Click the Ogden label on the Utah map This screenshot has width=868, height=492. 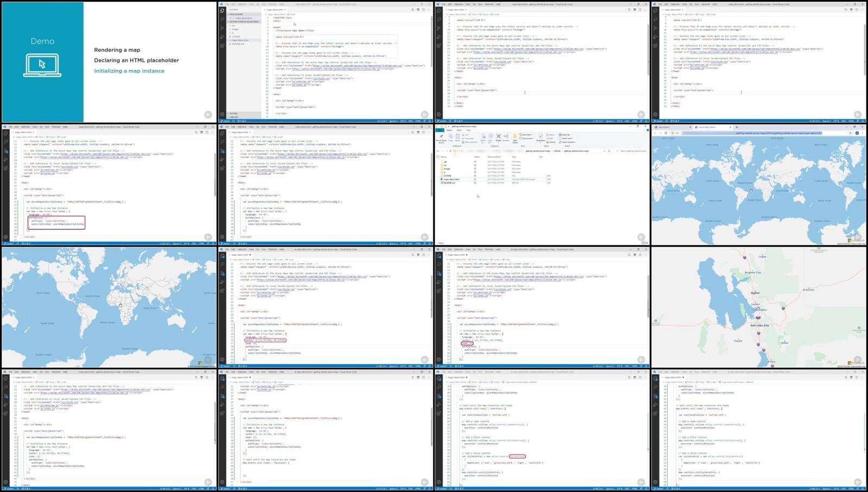tap(755, 293)
